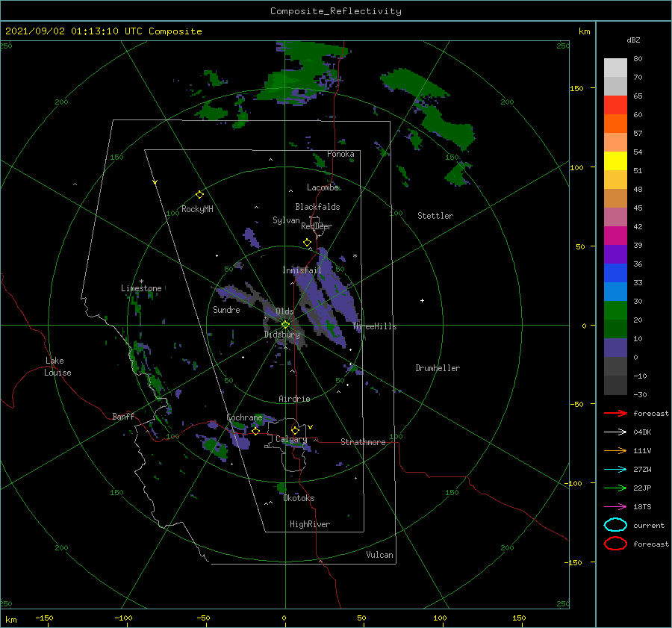Click yellow diamond marker above Calgary label
The image size is (672, 628).
(295, 430)
